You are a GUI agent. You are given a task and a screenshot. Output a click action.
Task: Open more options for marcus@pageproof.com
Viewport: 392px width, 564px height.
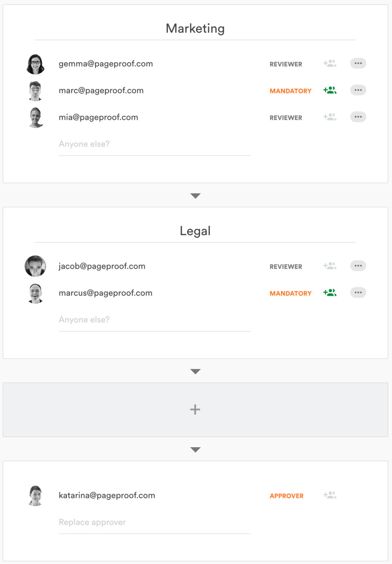pos(358,293)
